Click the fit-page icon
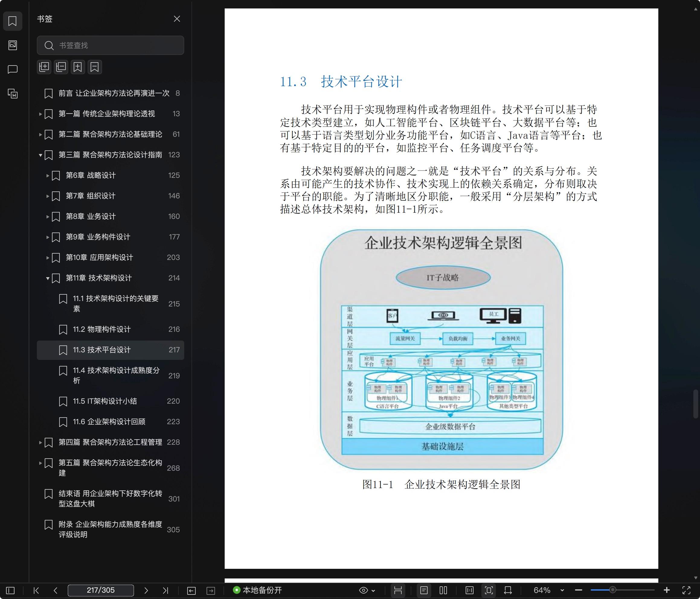Screen dimensions: 700x599 pos(489,590)
